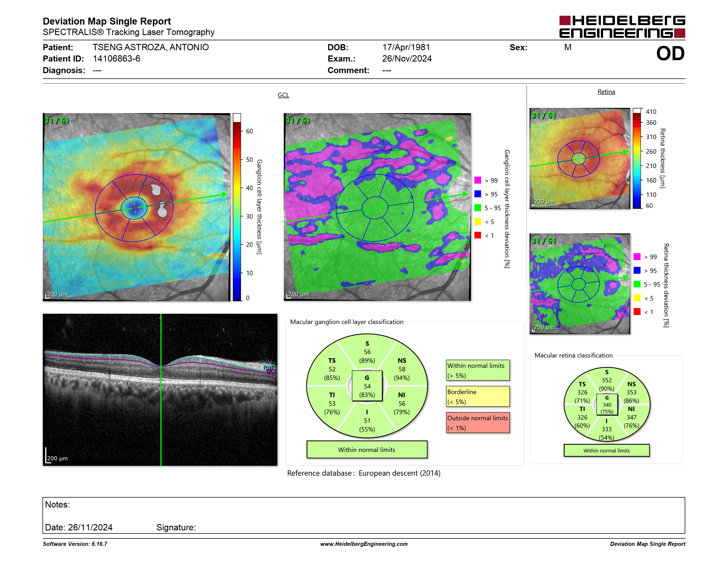Open the small retina deviation map

click(580, 284)
